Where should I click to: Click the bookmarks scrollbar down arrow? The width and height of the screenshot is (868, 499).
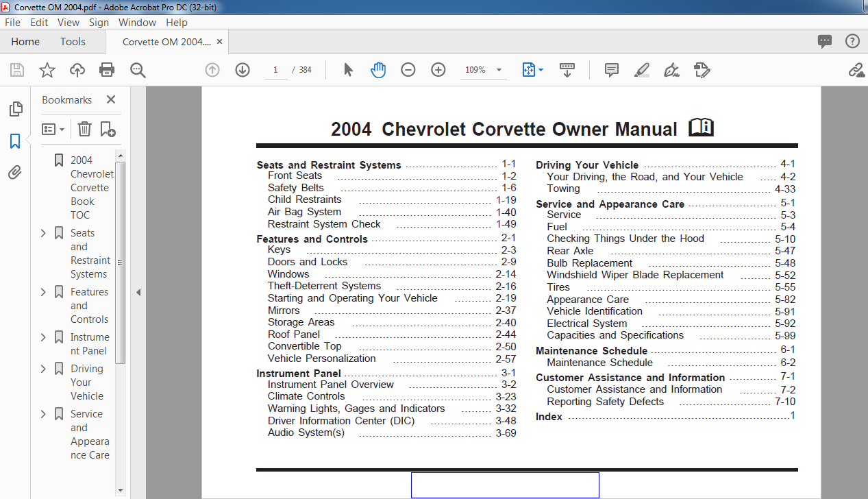click(121, 490)
